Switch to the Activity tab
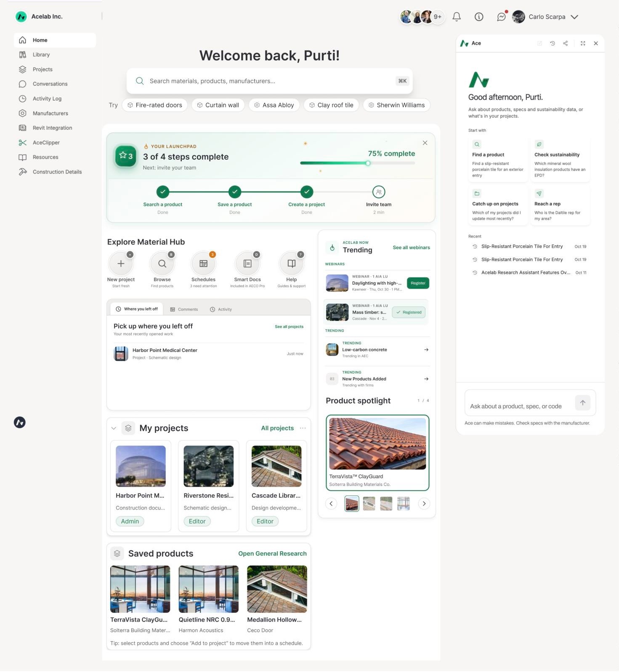The height and width of the screenshot is (672, 619). click(221, 309)
